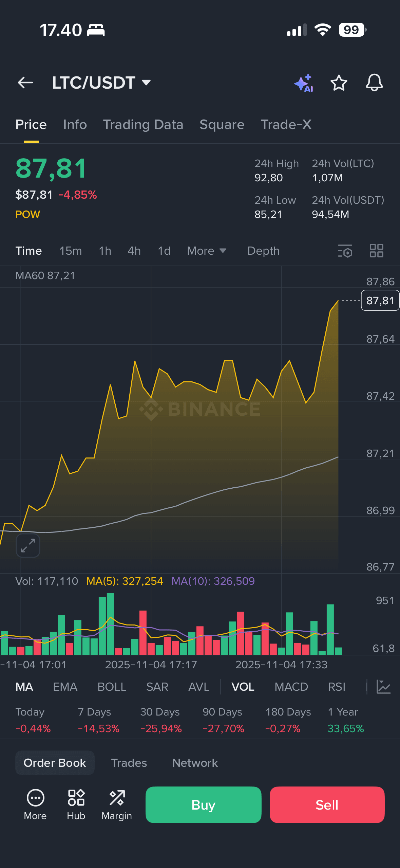Viewport: 400px width, 868px height.
Task: Select the Order Book tab
Action: coord(55,763)
